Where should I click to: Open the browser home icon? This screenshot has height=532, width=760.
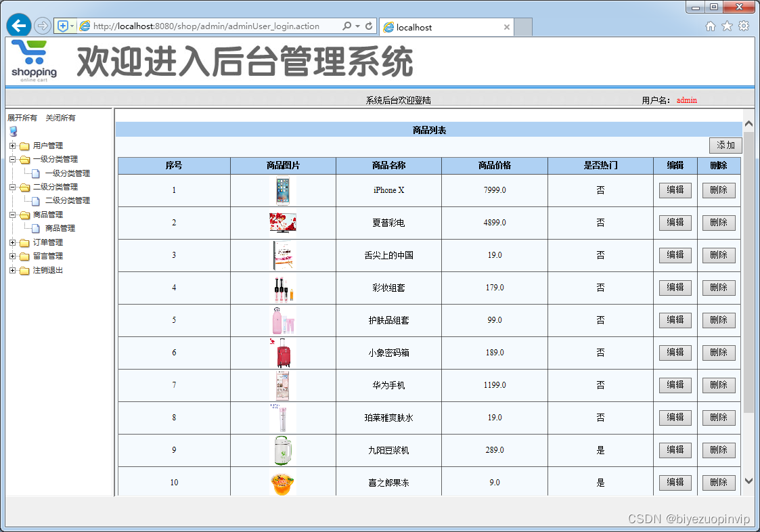click(x=711, y=26)
